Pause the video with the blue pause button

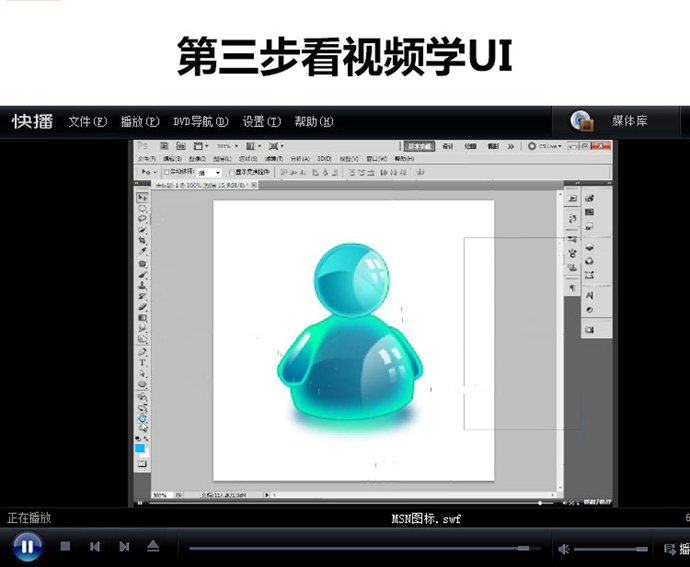click(27, 546)
